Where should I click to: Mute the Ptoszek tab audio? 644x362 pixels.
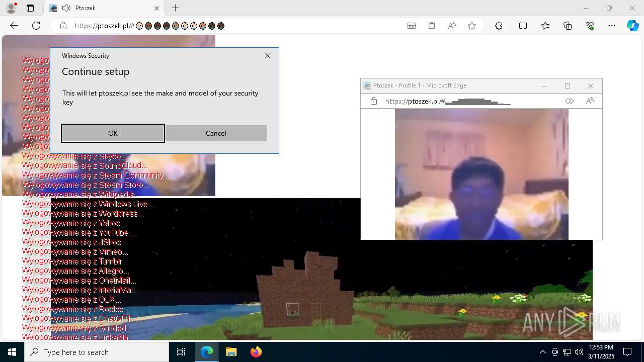click(66, 8)
